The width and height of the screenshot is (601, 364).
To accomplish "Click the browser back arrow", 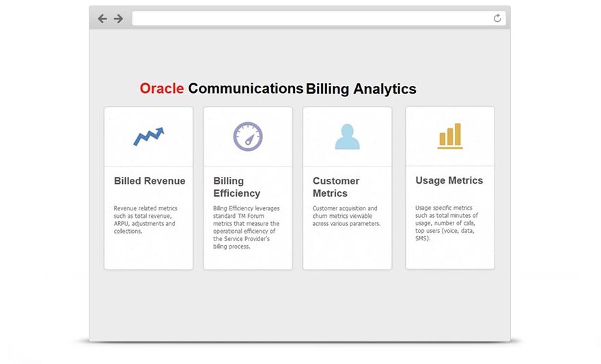I will point(102,18).
